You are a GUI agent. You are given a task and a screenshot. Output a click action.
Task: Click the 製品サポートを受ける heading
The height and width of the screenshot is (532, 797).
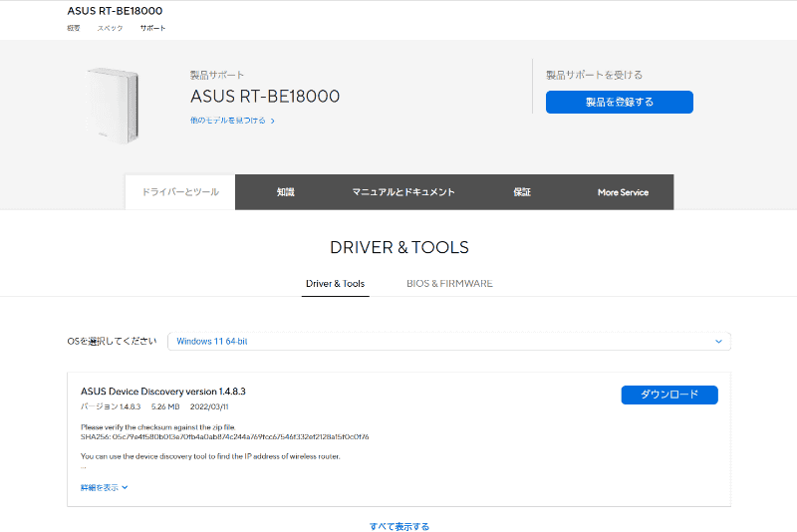[594, 75]
